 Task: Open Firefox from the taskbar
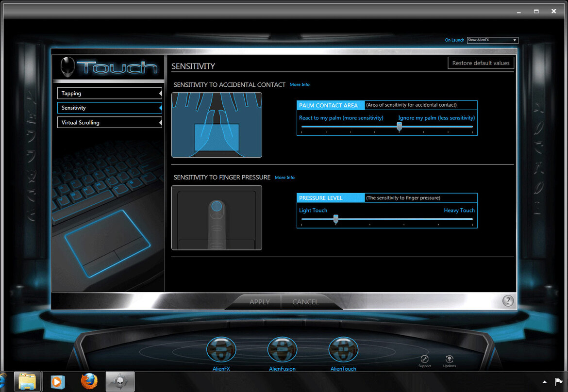tap(89, 381)
